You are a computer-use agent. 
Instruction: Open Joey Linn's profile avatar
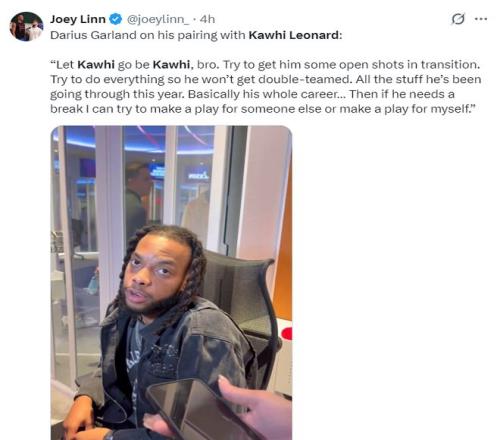click(x=26, y=26)
